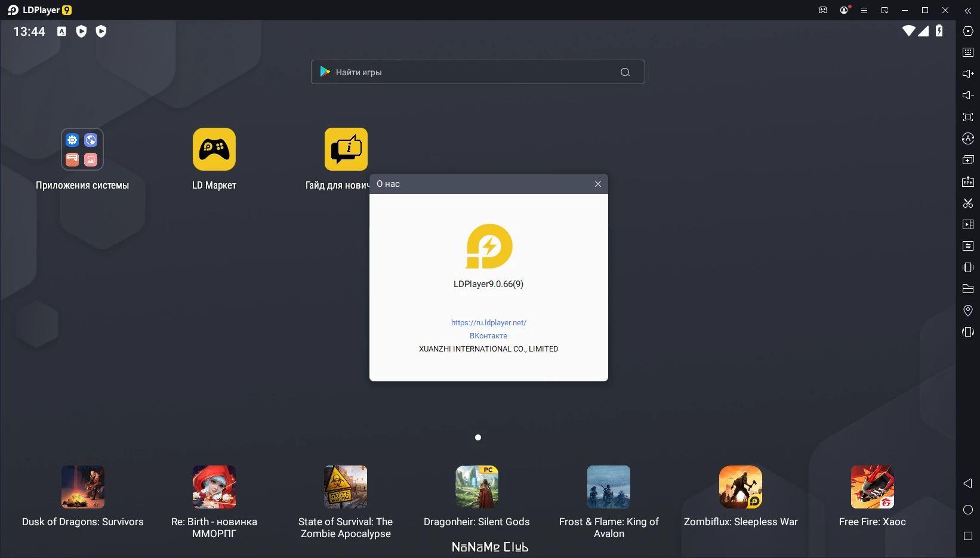Take a screenshot with the scissors icon
This screenshot has width=980, height=558.
tap(968, 203)
